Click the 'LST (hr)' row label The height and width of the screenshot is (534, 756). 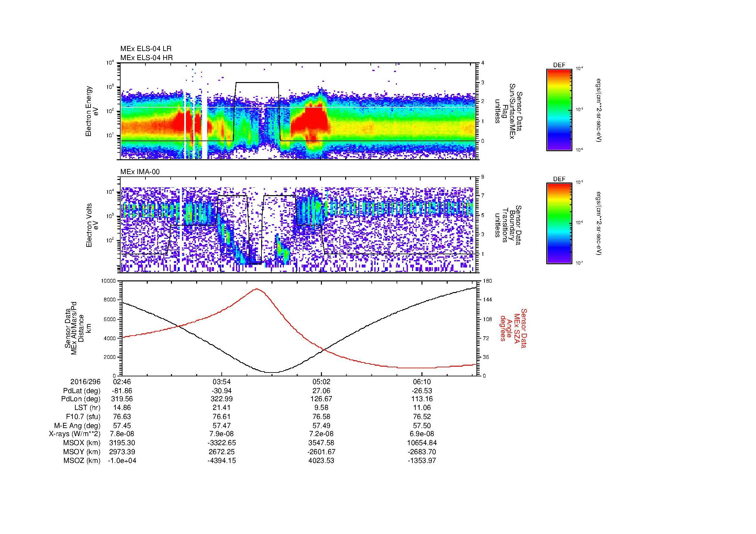pos(87,408)
